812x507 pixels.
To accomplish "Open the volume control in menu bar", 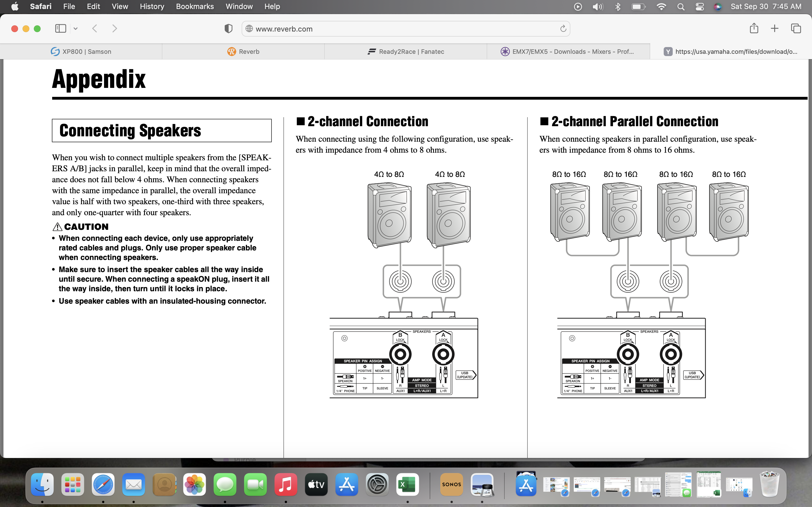I will pyautogui.click(x=598, y=6).
